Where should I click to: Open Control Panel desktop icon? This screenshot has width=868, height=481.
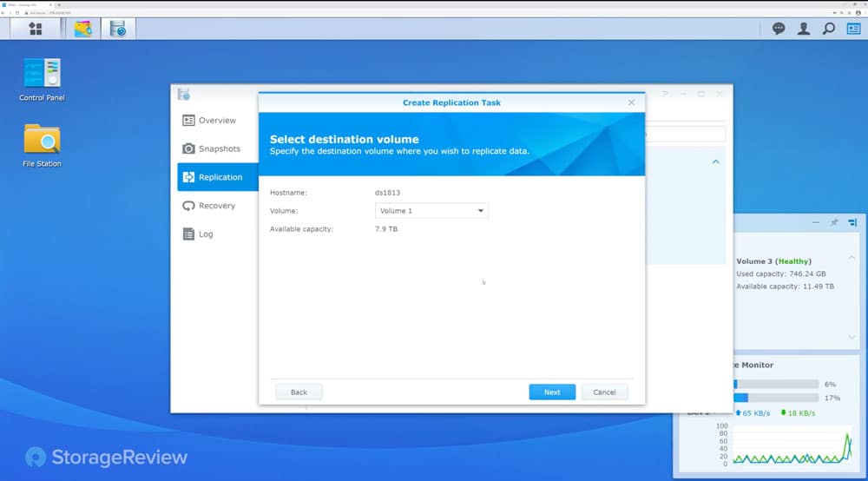[42, 80]
